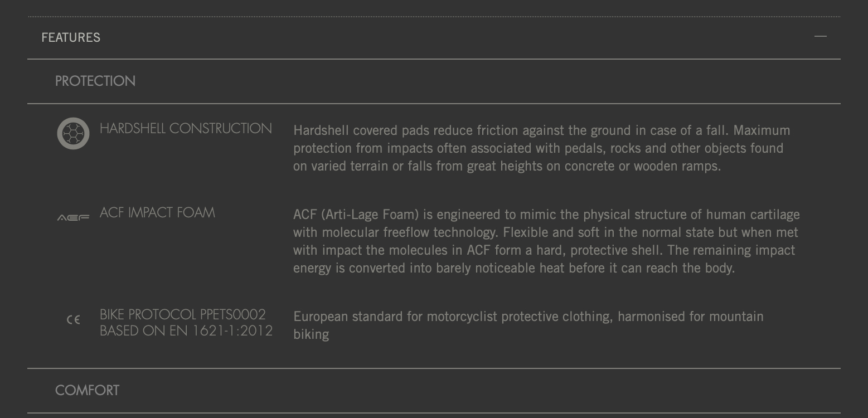Select the HARDSHELL CONSTRUCTION title
Image resolution: width=868 pixels, height=418 pixels.
186,128
